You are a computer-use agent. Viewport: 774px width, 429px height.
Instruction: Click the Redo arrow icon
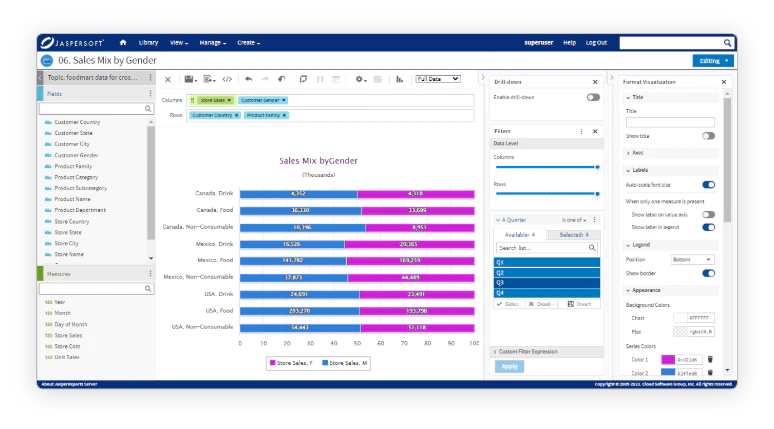[x=265, y=79]
